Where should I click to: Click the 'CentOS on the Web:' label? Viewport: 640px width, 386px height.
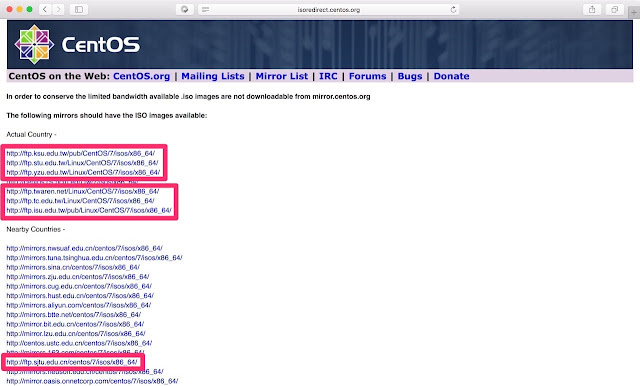pyautogui.click(x=59, y=76)
